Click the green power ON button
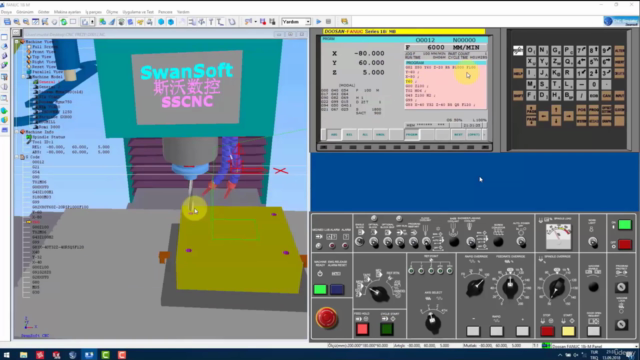The height and width of the screenshot is (360, 640). (625, 224)
